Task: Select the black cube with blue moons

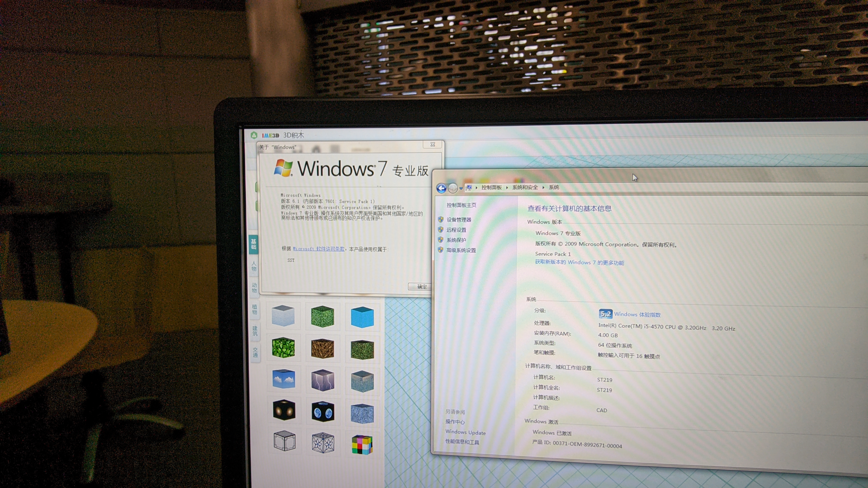Action: pos(323,411)
